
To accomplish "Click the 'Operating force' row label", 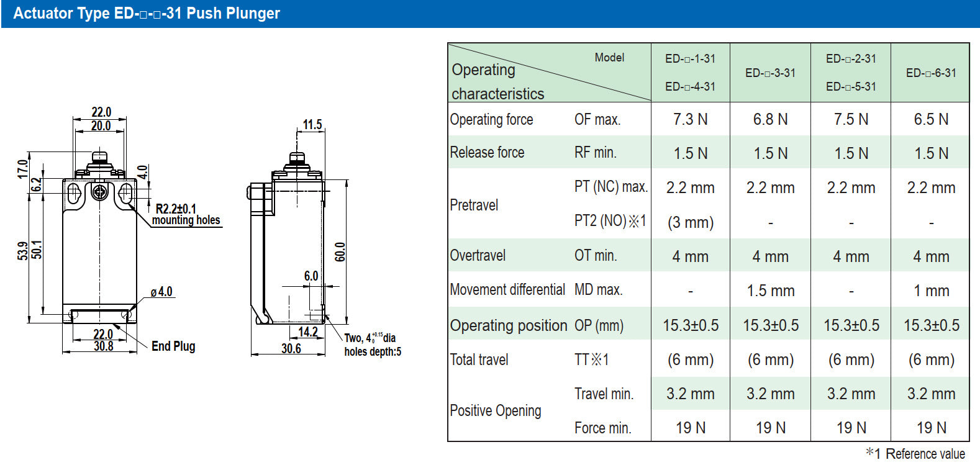I will pos(491,119).
